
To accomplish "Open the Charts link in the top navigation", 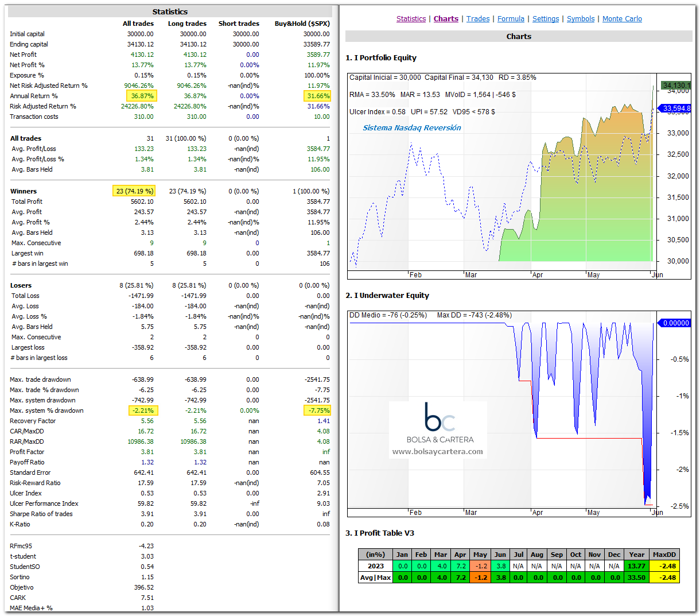I will click(446, 19).
